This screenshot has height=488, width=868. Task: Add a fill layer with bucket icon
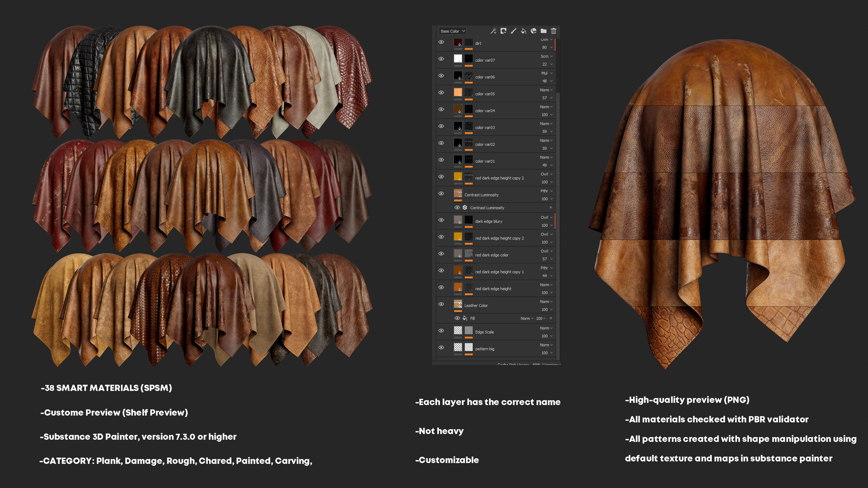[524, 31]
